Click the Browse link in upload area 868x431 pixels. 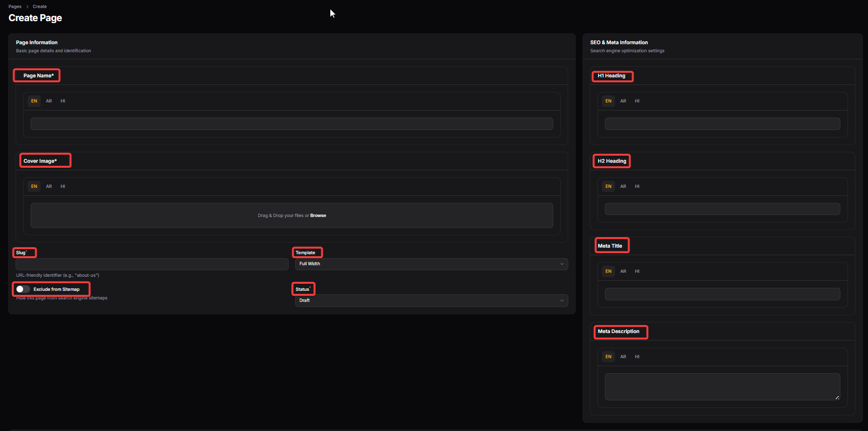coord(318,215)
